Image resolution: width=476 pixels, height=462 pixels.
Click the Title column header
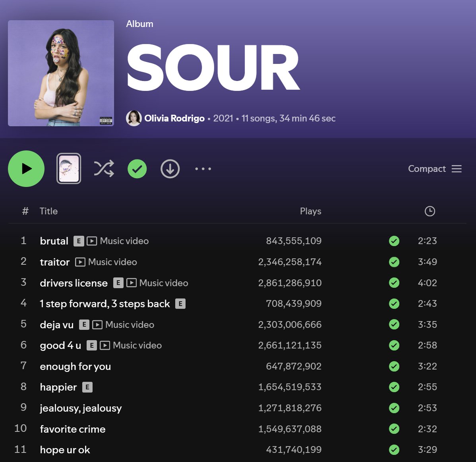tap(48, 211)
